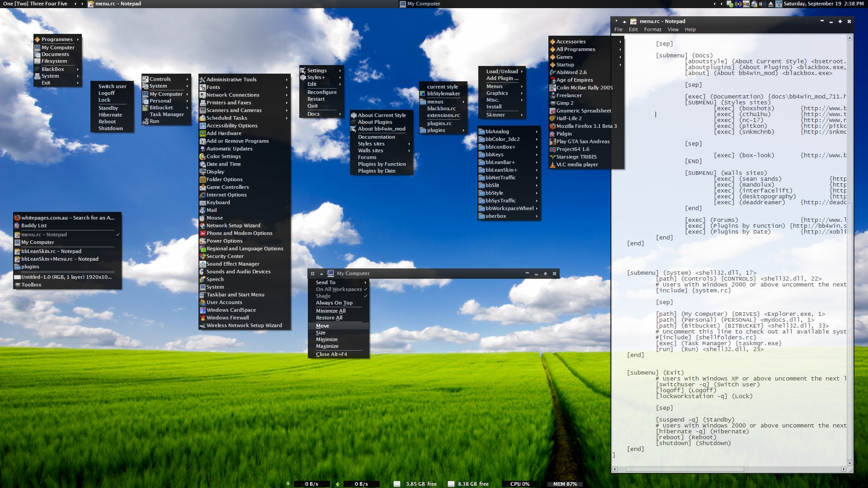Open Mozilla Firefox 3.1 Beta 3
The width and height of the screenshot is (868, 488).
pyautogui.click(x=586, y=126)
